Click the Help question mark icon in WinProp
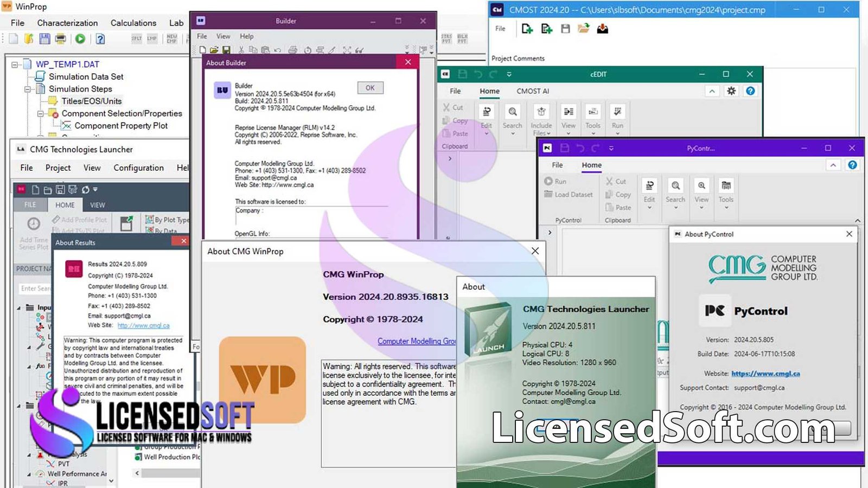The height and width of the screenshot is (488, 868). (100, 39)
